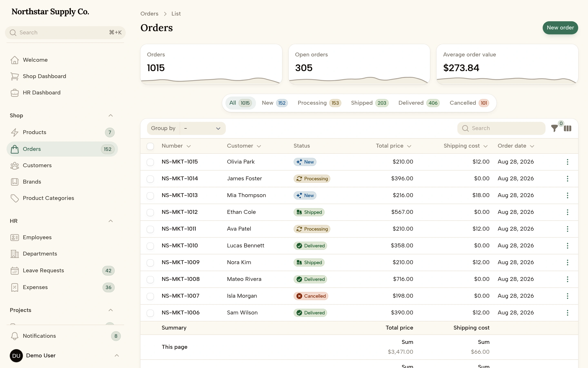Click the Departments building icon
588x368 pixels.
pos(14,254)
